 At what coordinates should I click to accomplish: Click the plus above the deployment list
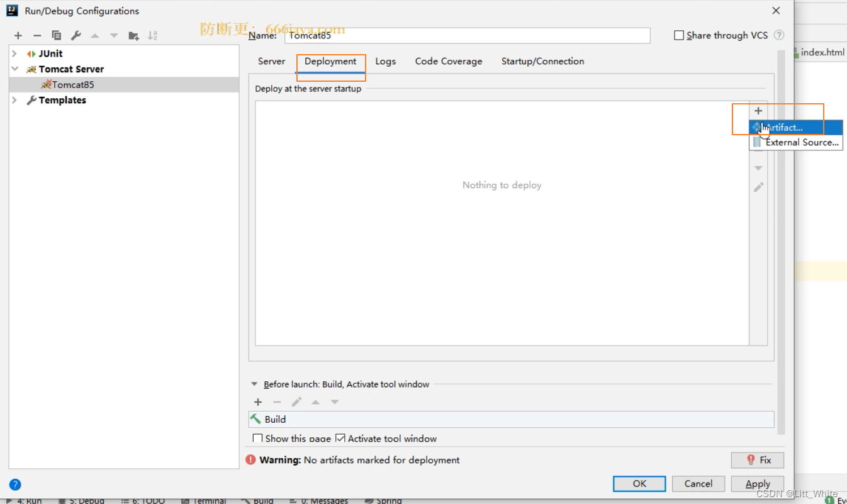tap(758, 111)
